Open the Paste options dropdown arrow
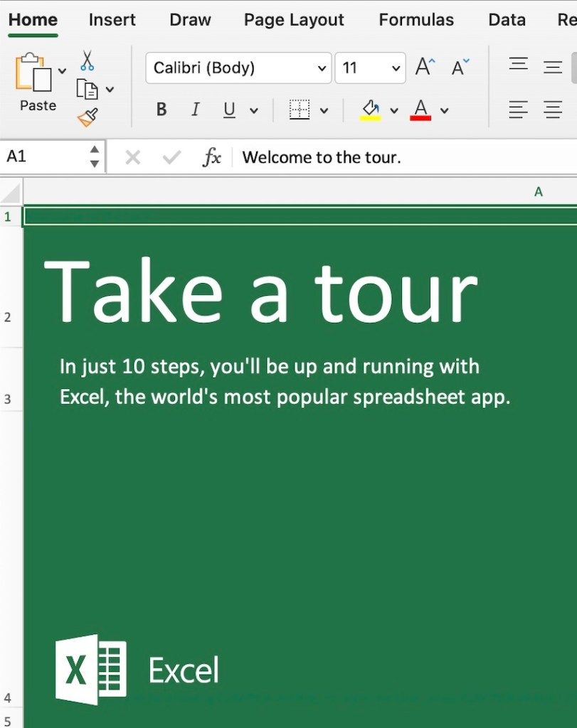The height and width of the screenshot is (728, 577). (62, 71)
